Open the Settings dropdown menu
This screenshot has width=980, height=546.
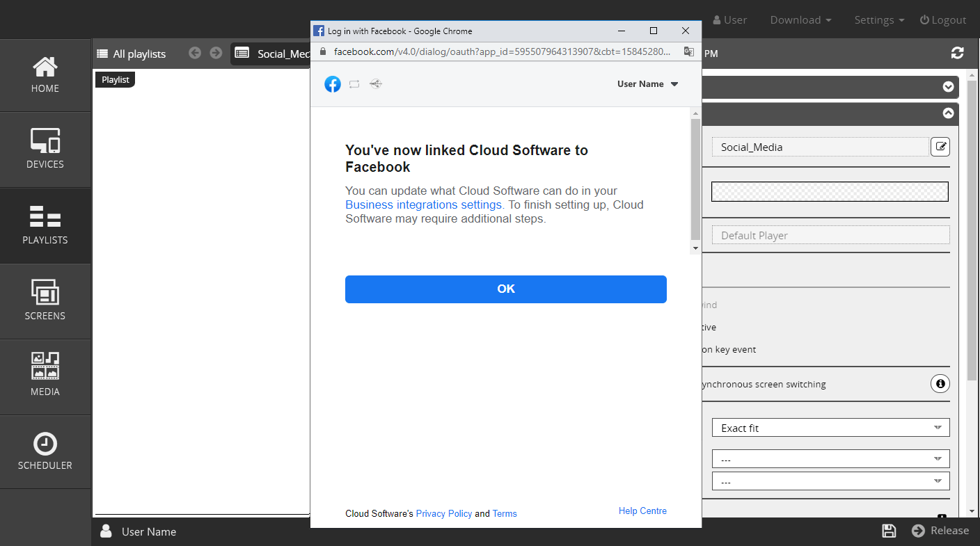coord(879,20)
